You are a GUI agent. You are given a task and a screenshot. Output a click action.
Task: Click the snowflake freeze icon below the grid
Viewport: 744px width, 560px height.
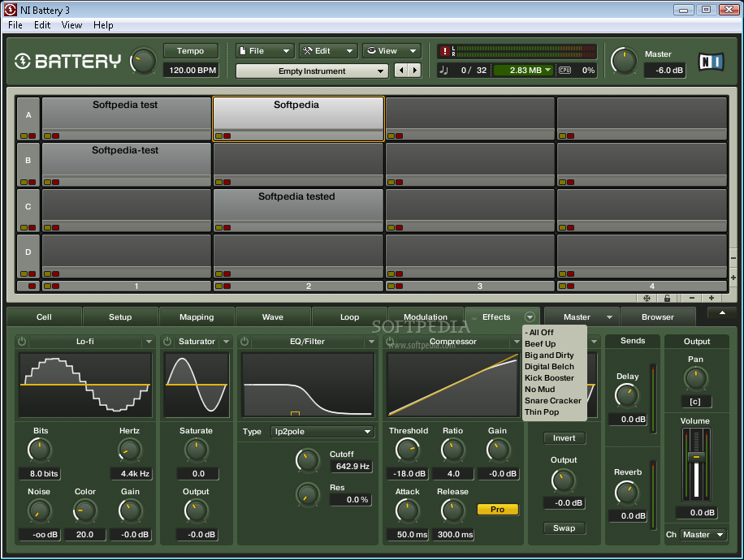point(647,298)
